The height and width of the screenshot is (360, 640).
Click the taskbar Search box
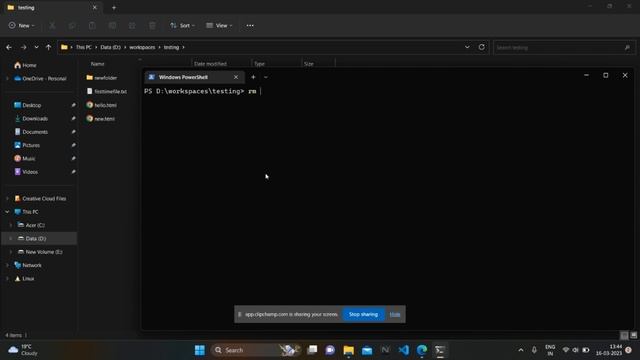(257, 350)
